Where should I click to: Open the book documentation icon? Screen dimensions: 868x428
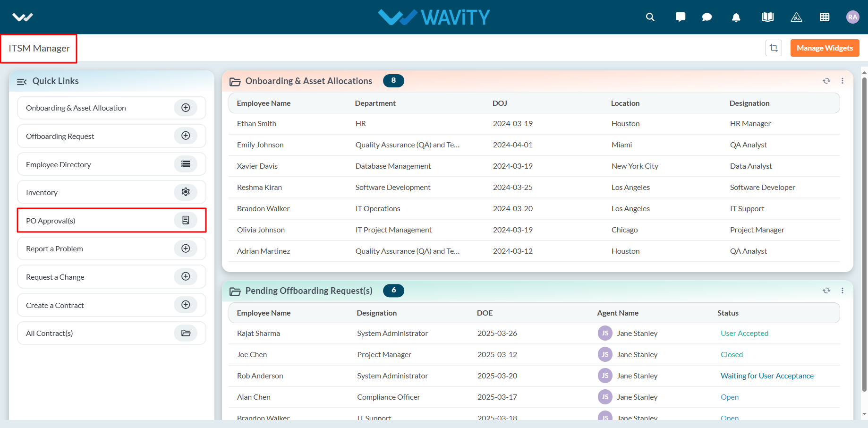coord(767,17)
